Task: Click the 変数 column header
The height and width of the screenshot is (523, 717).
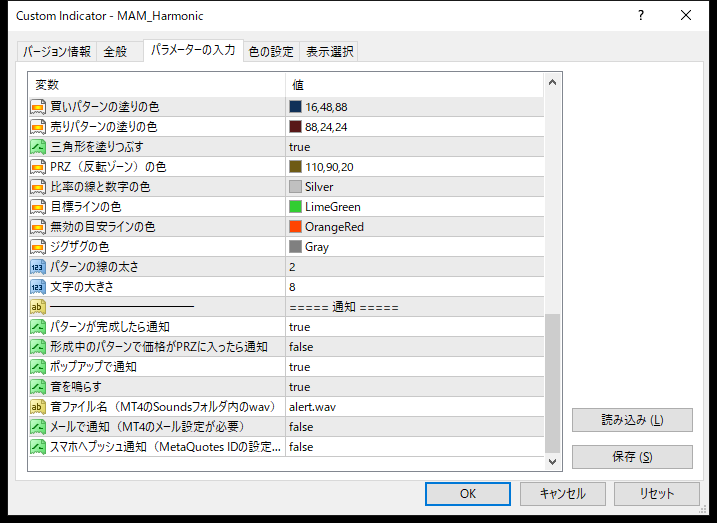Action: (x=157, y=85)
